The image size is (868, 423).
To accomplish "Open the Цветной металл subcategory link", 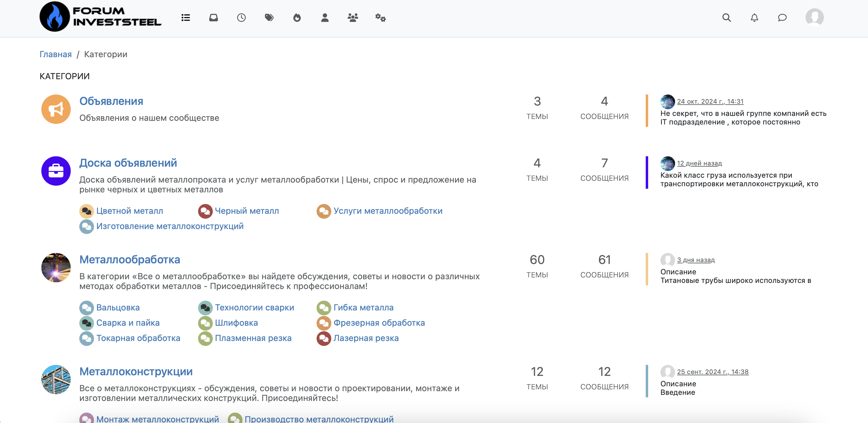I will point(130,211).
